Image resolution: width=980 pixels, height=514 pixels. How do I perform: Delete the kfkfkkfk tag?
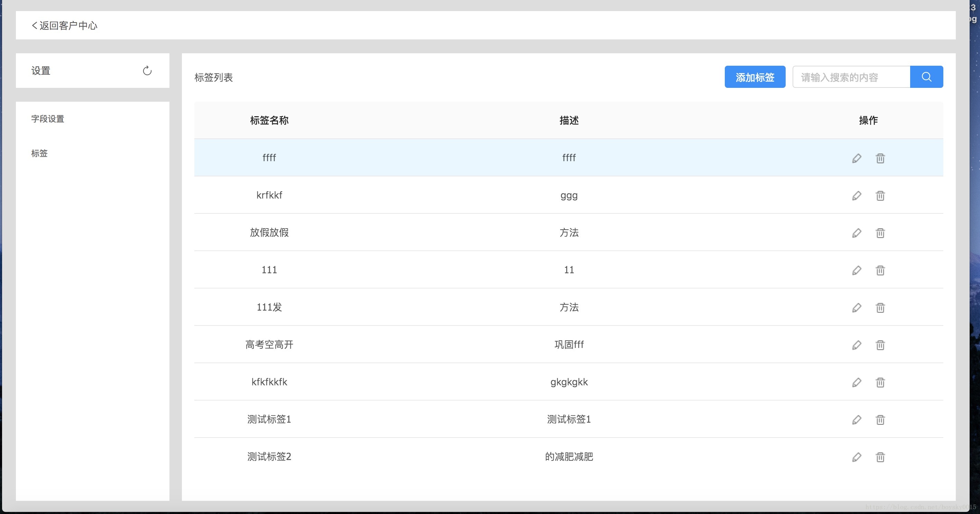coord(880,382)
